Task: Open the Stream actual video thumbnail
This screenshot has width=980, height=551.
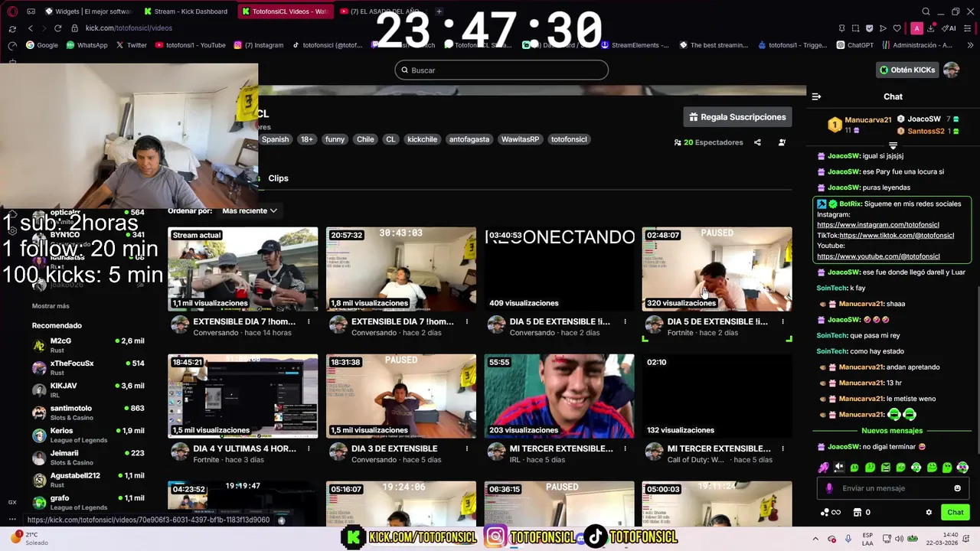Action: [x=243, y=269]
